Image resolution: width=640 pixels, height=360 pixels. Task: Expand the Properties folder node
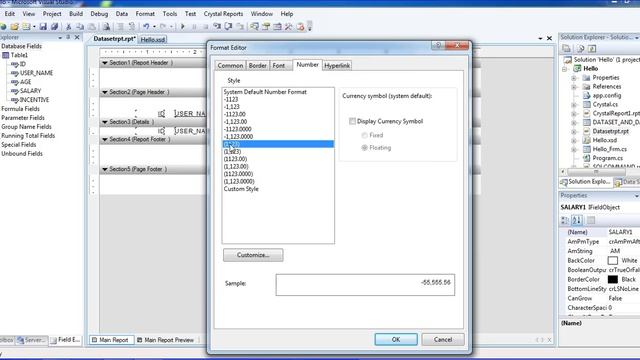click(x=574, y=78)
